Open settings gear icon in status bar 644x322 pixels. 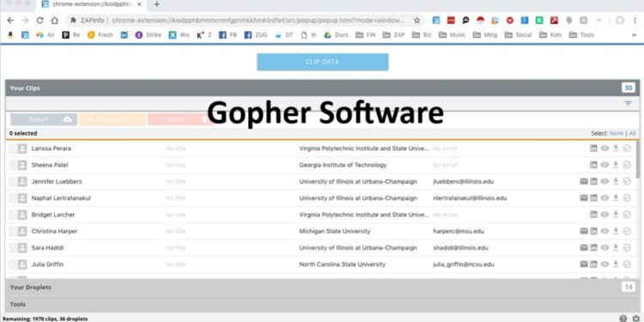636,319
